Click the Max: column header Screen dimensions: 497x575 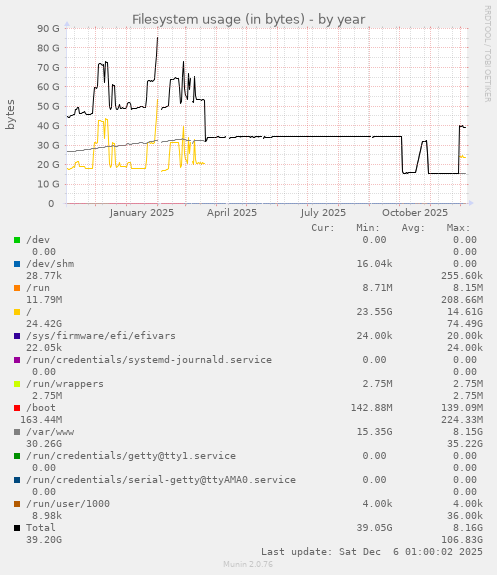click(458, 228)
